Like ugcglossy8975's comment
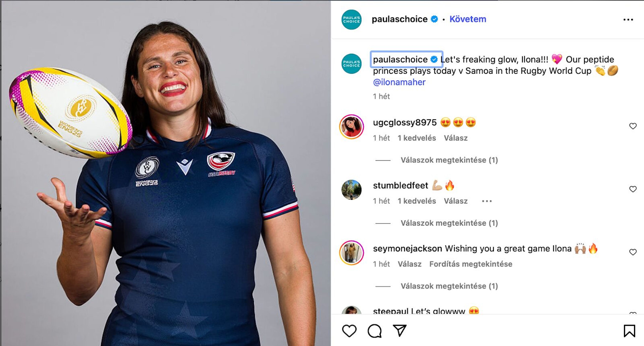This screenshot has width=644, height=346. pyautogui.click(x=633, y=126)
